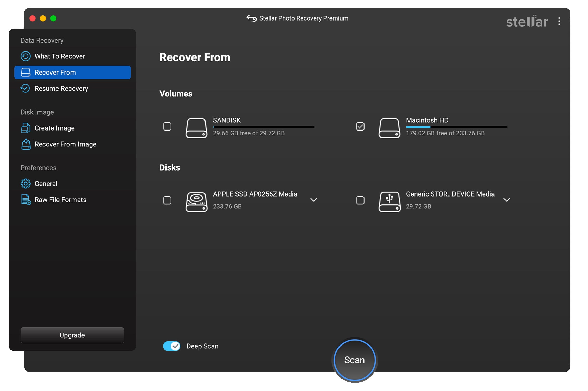Open Resume Recovery sidebar item
The width and height of the screenshot is (588, 391).
(x=61, y=88)
